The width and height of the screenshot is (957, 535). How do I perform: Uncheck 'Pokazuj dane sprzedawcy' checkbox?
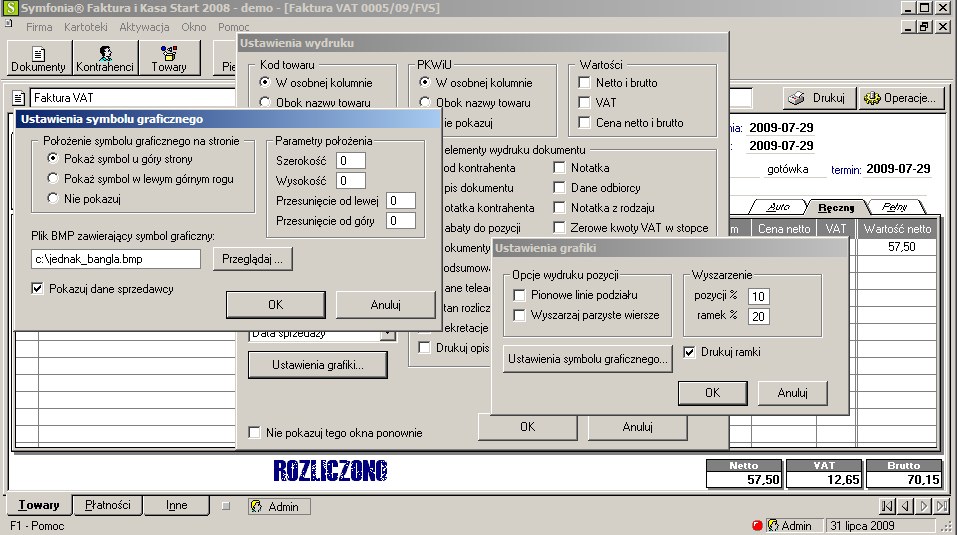tap(38, 289)
